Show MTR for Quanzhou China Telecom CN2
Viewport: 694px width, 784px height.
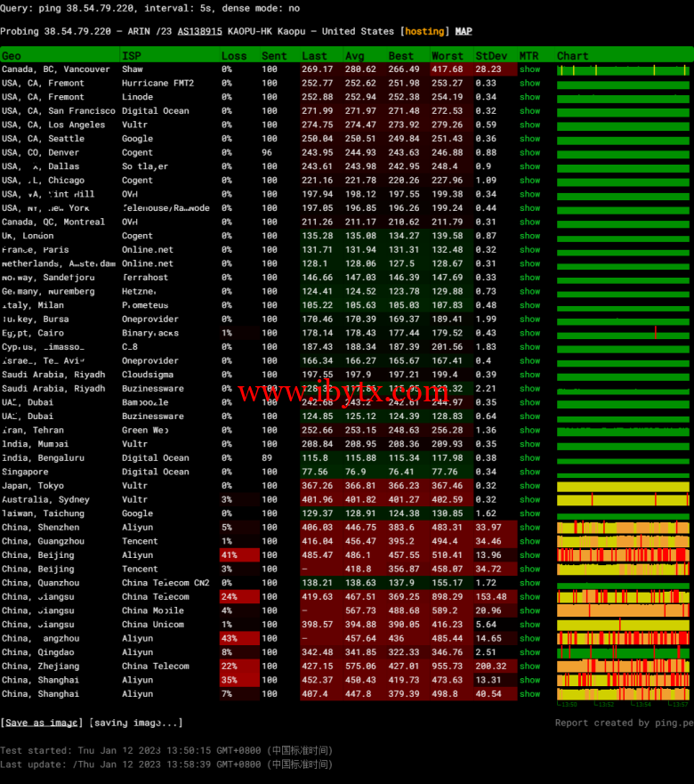pyautogui.click(x=530, y=583)
